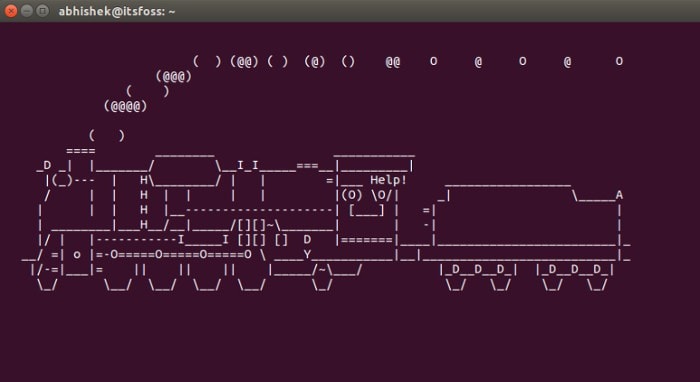Click the (O) figure in cab window
Image resolution: width=700 pixels, height=382 pixels.
[x=352, y=195]
